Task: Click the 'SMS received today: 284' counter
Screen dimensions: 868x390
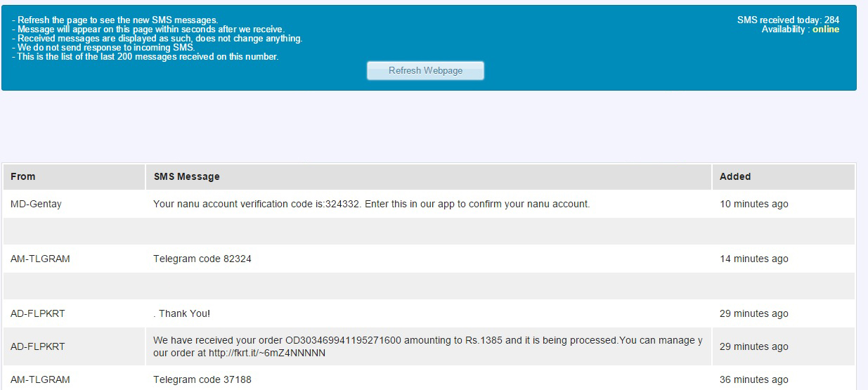Action: pos(788,20)
